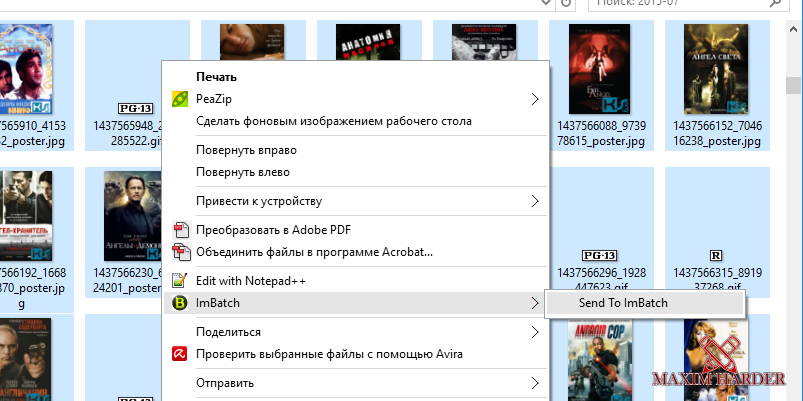The image size is (803, 401).
Task: Click the file name starting 1437565948
Action: [128, 134]
